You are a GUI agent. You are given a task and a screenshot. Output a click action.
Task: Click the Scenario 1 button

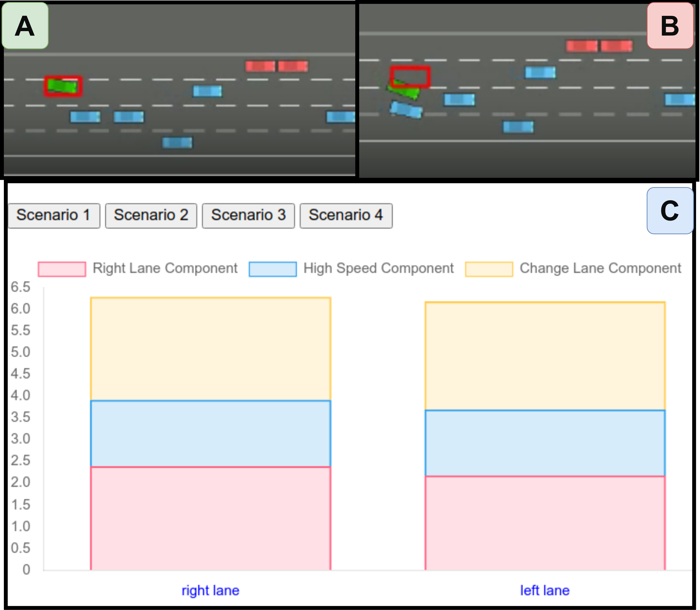[54, 216]
